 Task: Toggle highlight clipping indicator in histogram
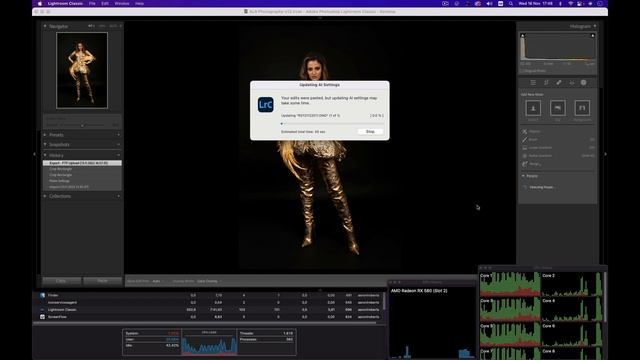coord(593,36)
